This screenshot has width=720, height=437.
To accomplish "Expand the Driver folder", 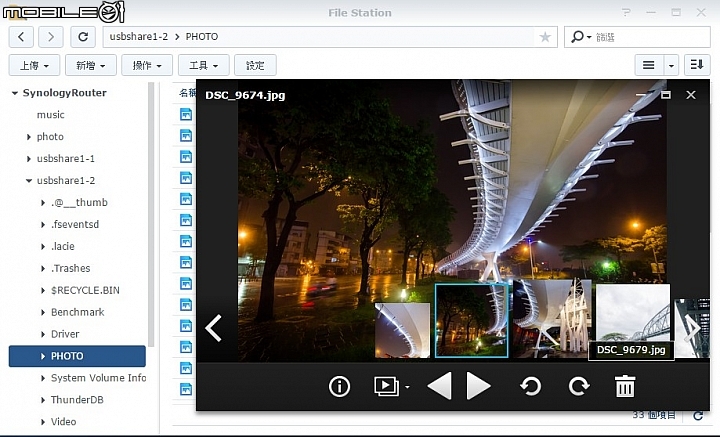I will 43,334.
